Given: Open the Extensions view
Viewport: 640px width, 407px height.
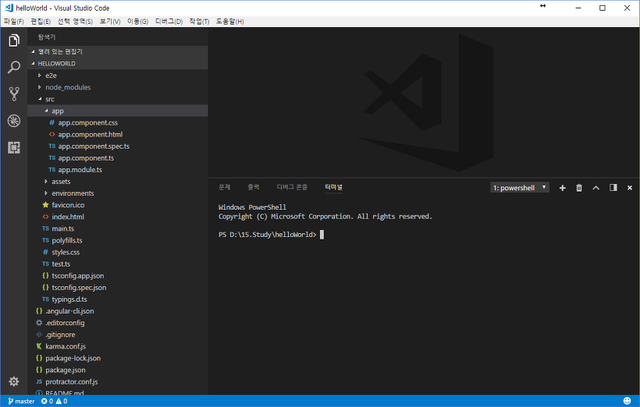Looking at the screenshot, I should coord(14,147).
